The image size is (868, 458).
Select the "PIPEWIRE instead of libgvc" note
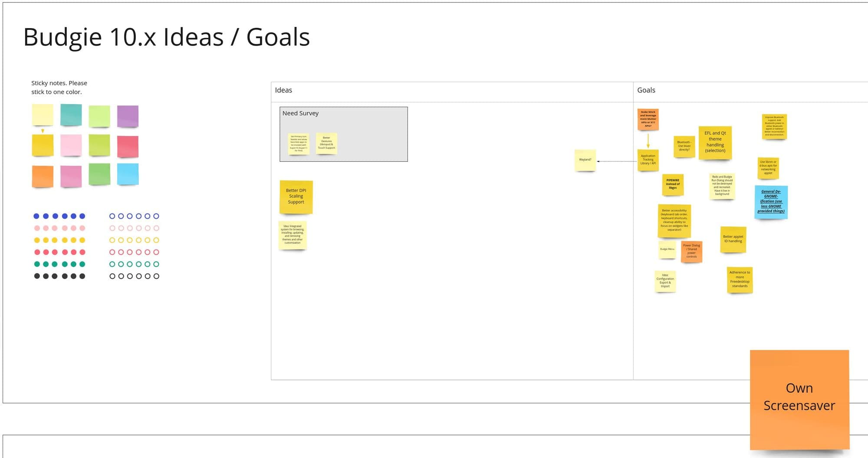[x=673, y=184]
